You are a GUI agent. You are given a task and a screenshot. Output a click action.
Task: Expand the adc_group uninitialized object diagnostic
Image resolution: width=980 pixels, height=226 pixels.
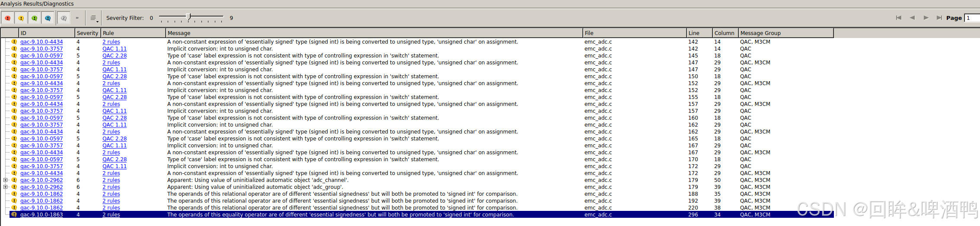tap(6, 187)
